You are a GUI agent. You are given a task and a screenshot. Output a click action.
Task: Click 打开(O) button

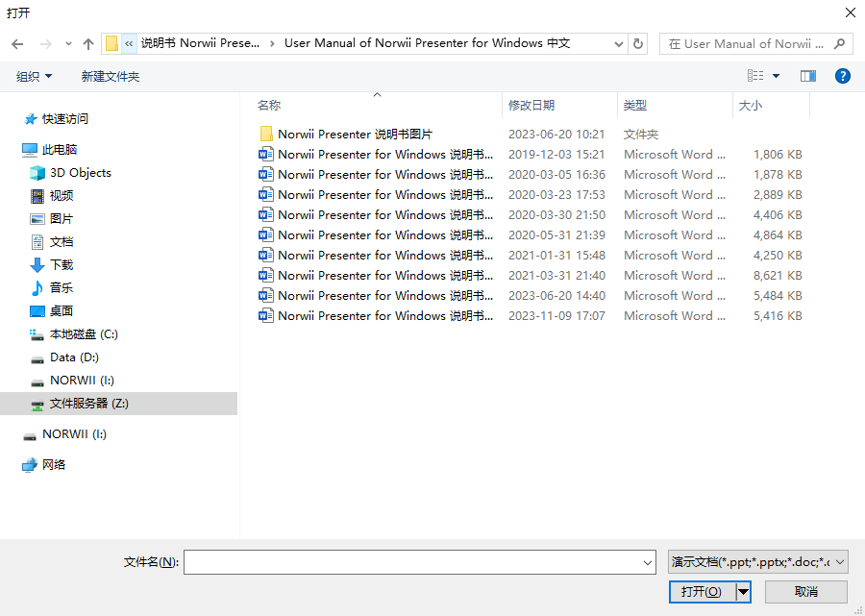[x=702, y=592]
